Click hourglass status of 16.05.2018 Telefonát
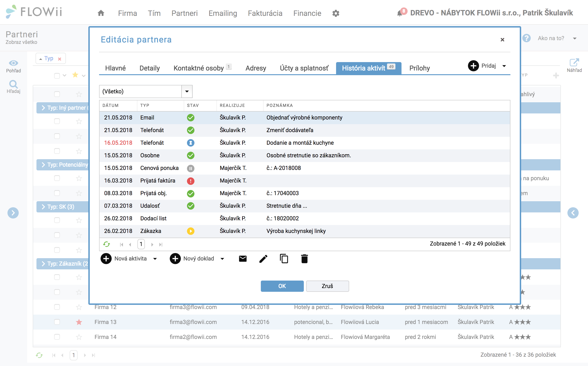The image size is (588, 366). pos(190,143)
